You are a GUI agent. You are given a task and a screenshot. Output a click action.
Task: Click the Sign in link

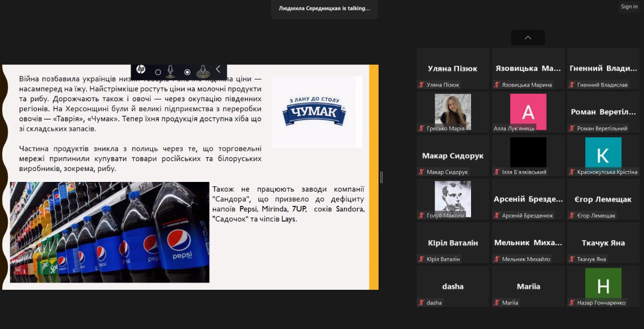tap(629, 7)
